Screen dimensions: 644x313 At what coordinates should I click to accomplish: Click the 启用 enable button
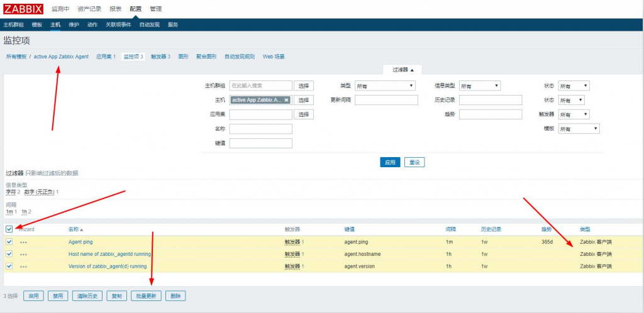[34, 296]
